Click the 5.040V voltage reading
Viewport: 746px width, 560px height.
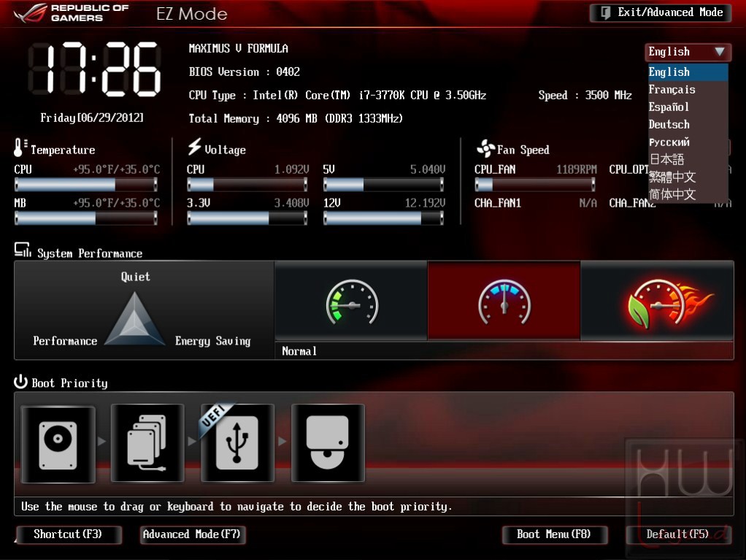[x=428, y=169]
